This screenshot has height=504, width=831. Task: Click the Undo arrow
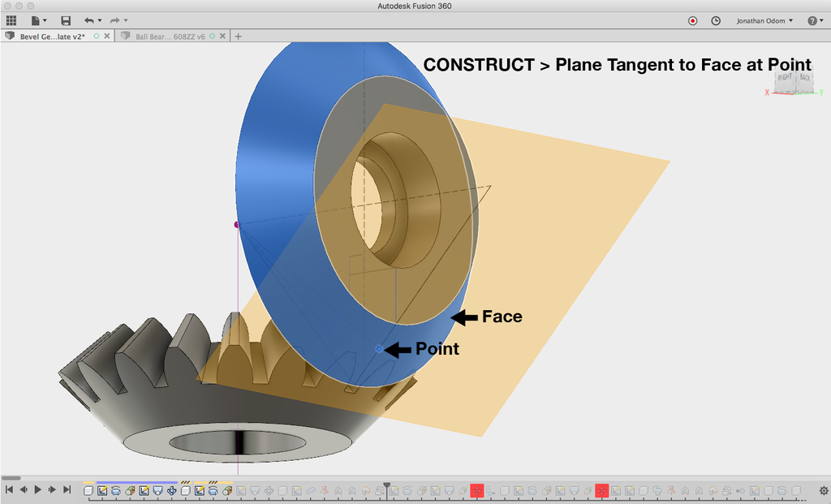tap(88, 20)
